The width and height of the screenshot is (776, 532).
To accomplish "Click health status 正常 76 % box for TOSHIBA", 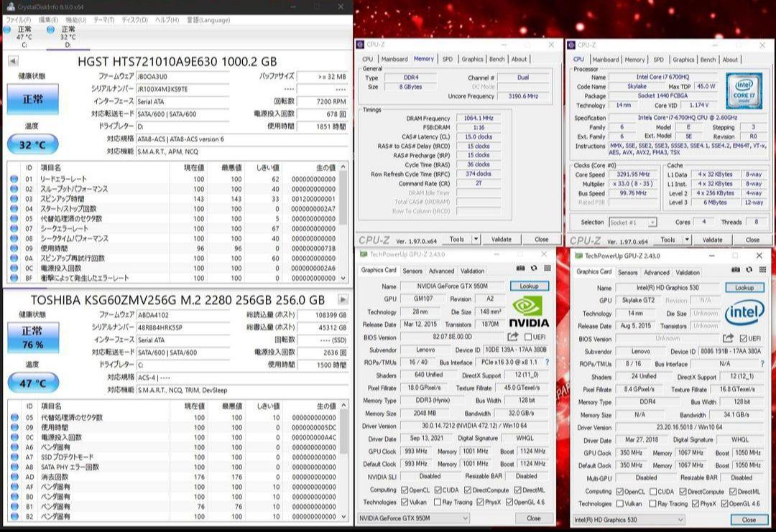I will coord(33,337).
